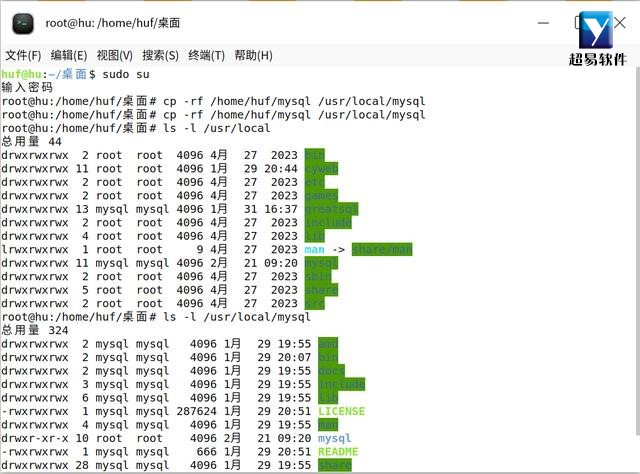Click the share entry with 28 links
This screenshot has height=474, width=640.
(335, 465)
